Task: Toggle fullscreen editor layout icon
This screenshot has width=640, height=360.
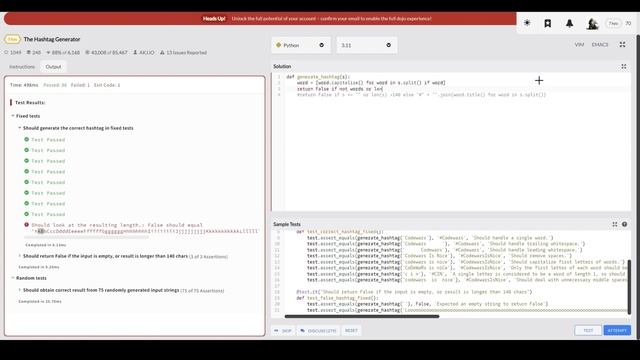Action: [x=622, y=45]
